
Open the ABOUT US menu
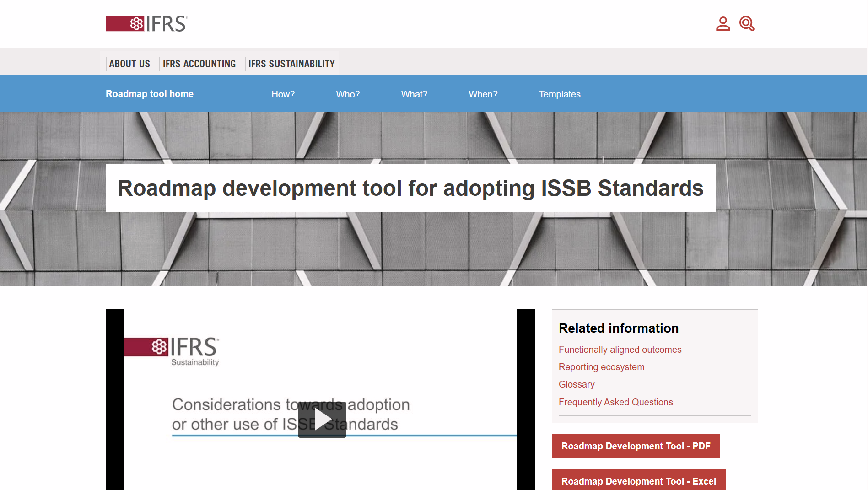[x=129, y=64]
